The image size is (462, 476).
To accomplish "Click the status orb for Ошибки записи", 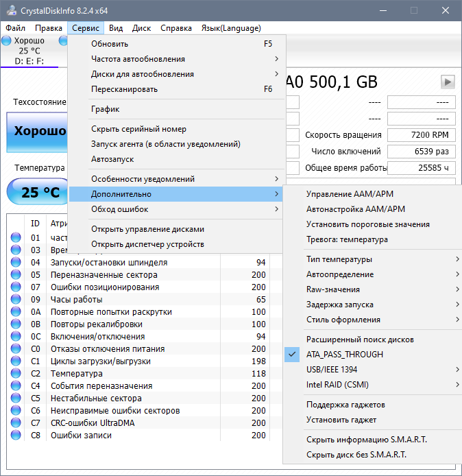I will [x=16, y=436].
